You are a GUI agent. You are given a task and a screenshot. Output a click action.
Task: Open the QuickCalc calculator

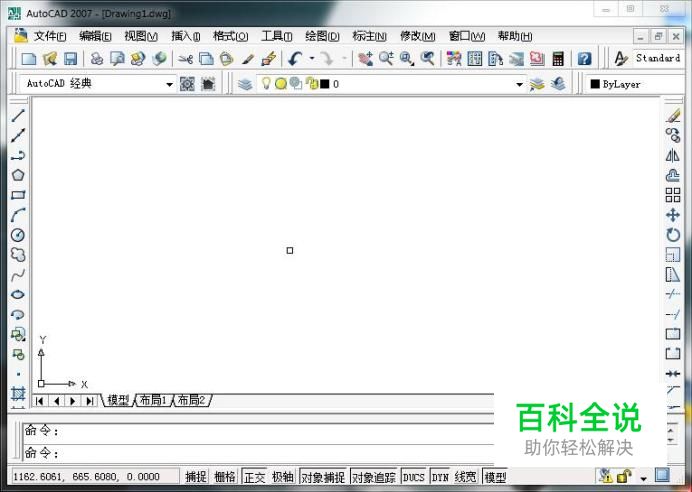click(x=558, y=58)
